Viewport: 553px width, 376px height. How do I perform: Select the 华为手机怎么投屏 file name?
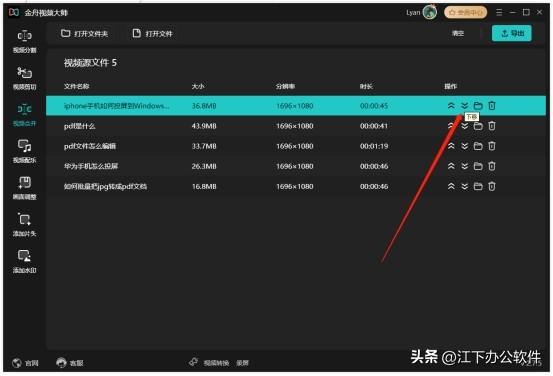point(91,166)
